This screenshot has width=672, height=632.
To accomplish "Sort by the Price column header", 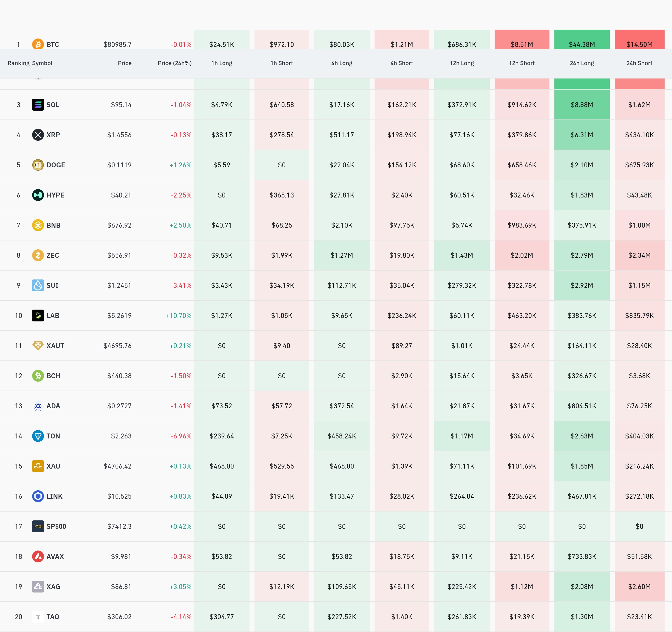I will (125, 63).
